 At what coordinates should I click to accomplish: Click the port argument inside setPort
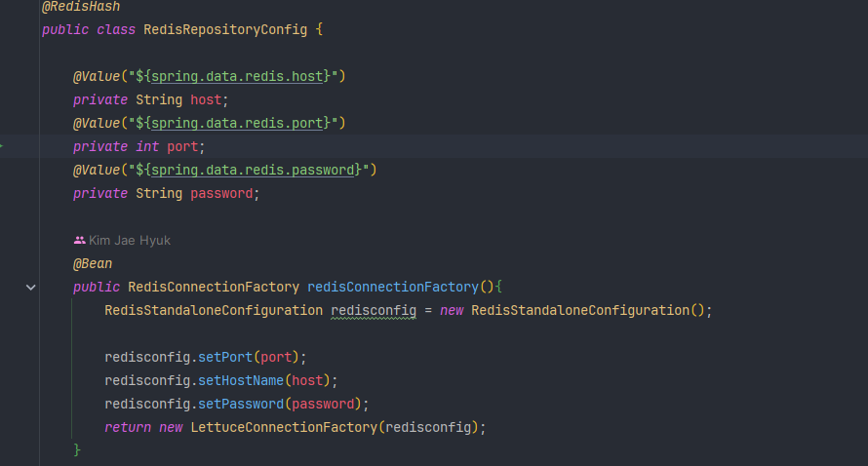[x=276, y=357]
